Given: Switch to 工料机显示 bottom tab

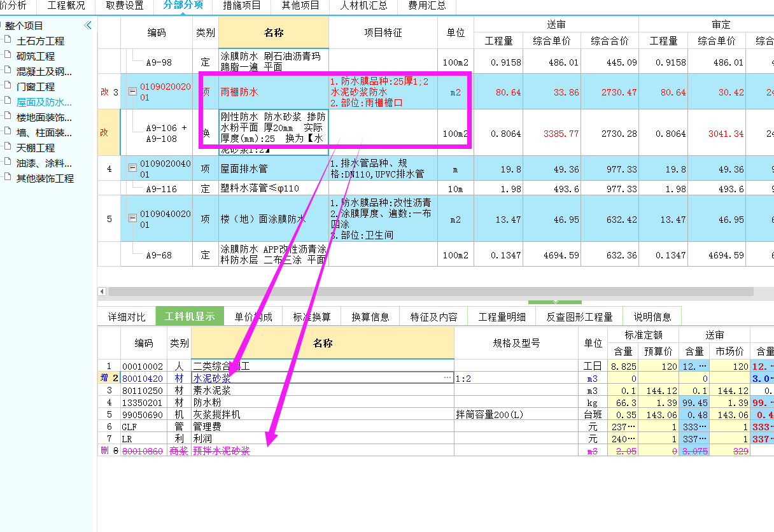Looking at the screenshot, I should pos(190,316).
